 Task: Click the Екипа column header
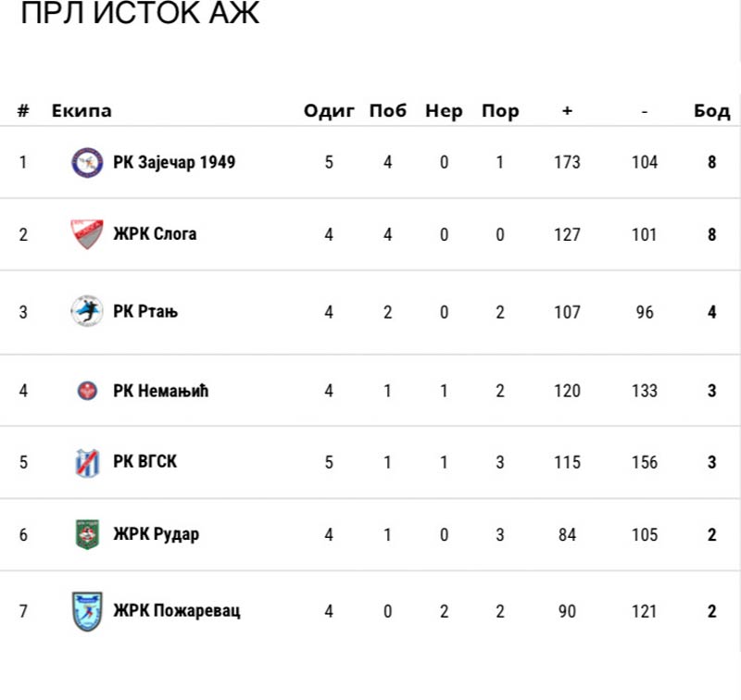pos(82,111)
